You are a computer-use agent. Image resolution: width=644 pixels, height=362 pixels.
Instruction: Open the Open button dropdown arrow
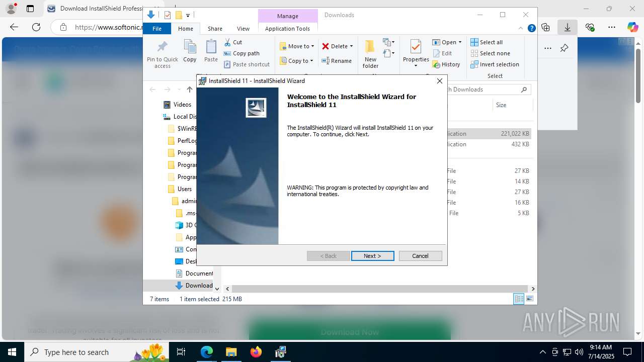coord(460,42)
